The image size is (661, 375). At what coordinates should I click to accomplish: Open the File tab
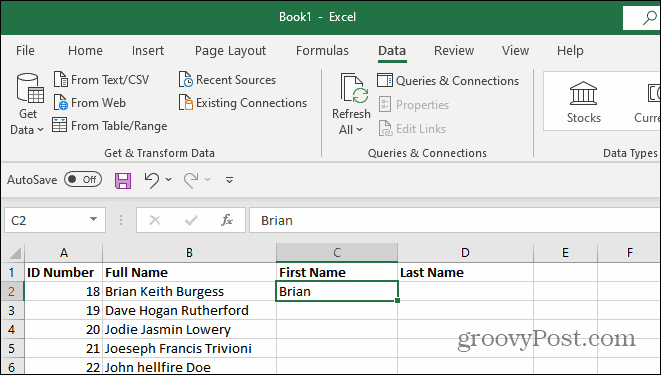coord(25,51)
